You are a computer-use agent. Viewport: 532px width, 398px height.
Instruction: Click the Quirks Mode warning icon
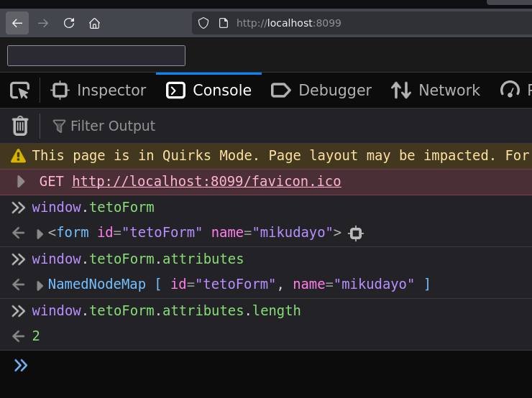[18, 156]
